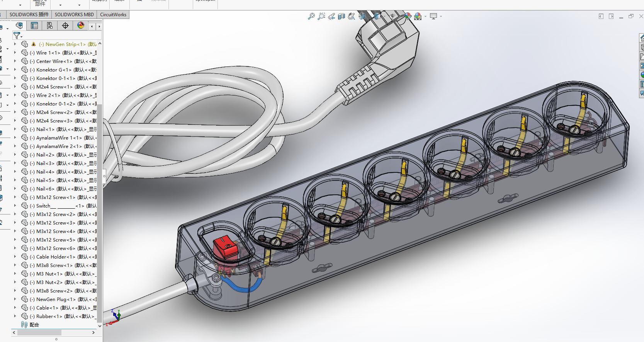Open the View Orientation cube
The image size is (644, 342).
click(362, 16)
